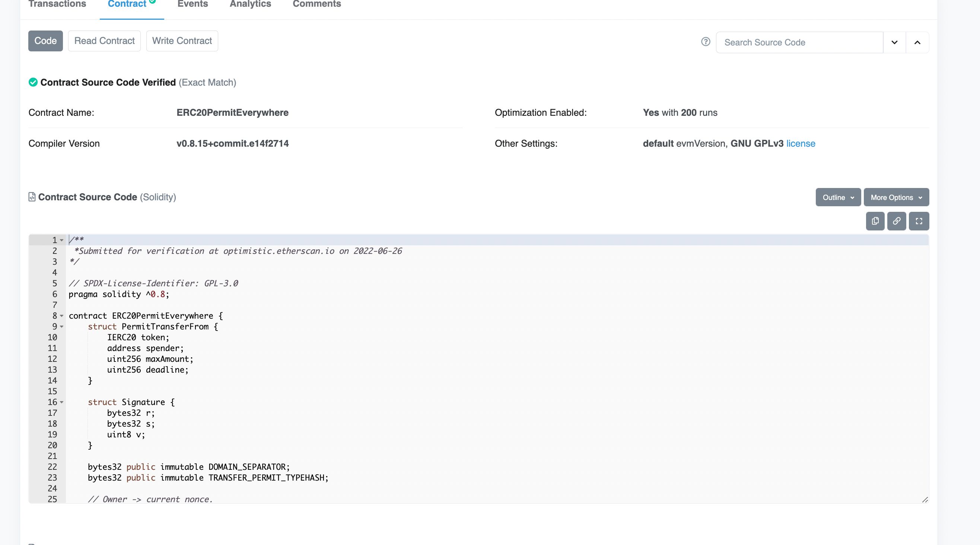Open the Read Contract section

[104, 41]
